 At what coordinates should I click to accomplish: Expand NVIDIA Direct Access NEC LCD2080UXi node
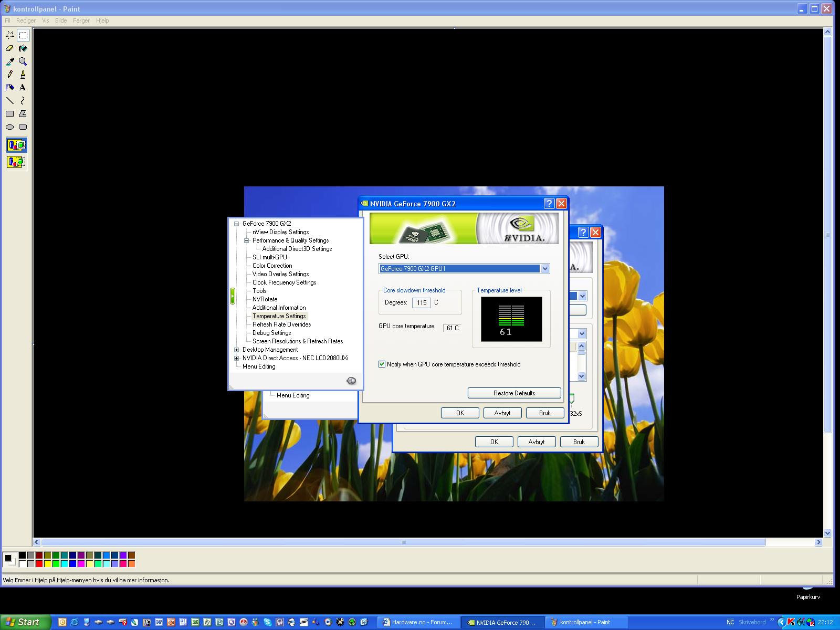coord(236,358)
